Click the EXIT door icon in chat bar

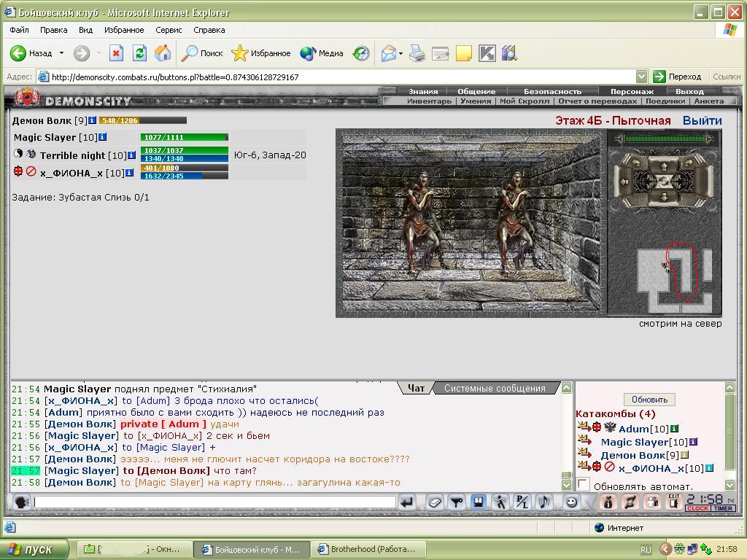tap(673, 502)
